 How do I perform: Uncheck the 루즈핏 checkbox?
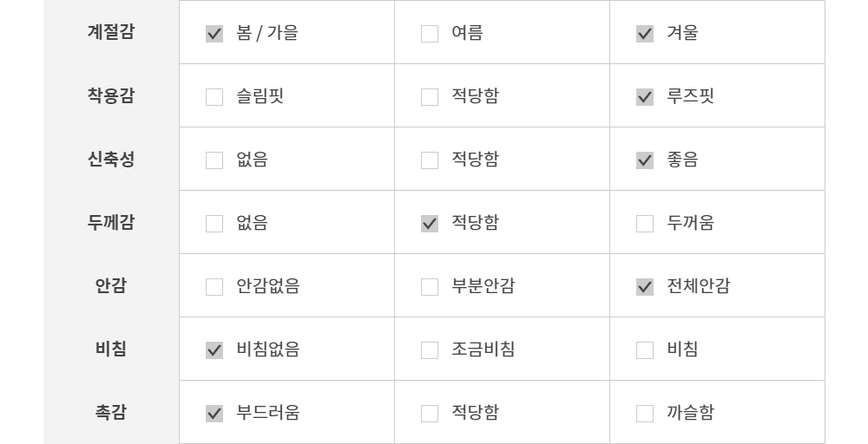point(645,97)
